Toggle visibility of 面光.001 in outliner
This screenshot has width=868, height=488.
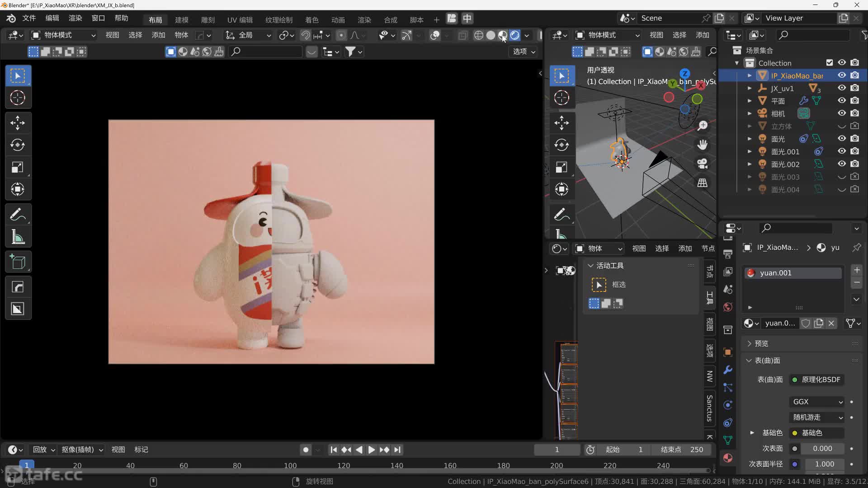[x=842, y=151]
